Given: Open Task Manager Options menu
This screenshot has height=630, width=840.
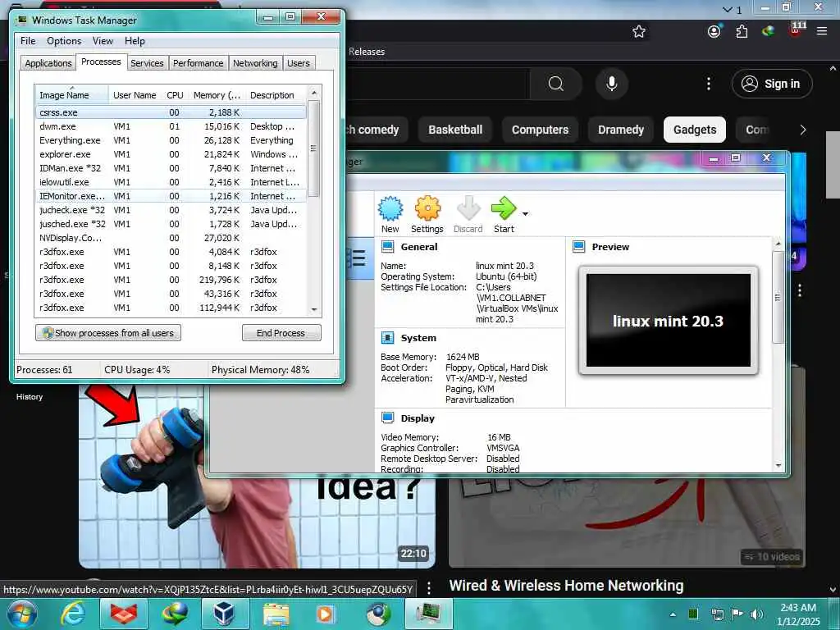Looking at the screenshot, I should (x=64, y=41).
